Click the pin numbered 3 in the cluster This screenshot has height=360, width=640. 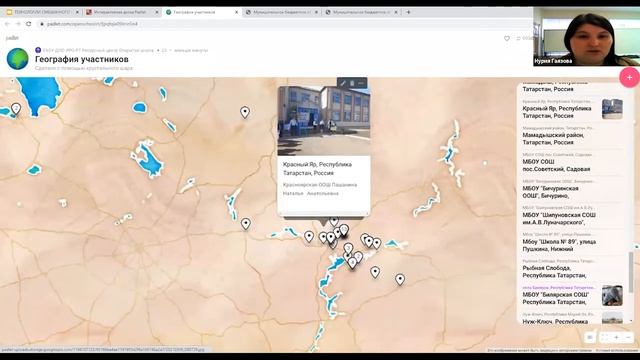(x=348, y=248)
